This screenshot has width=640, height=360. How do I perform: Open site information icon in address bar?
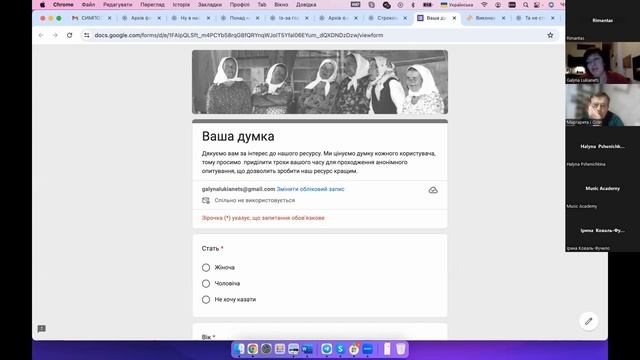tap(87, 36)
